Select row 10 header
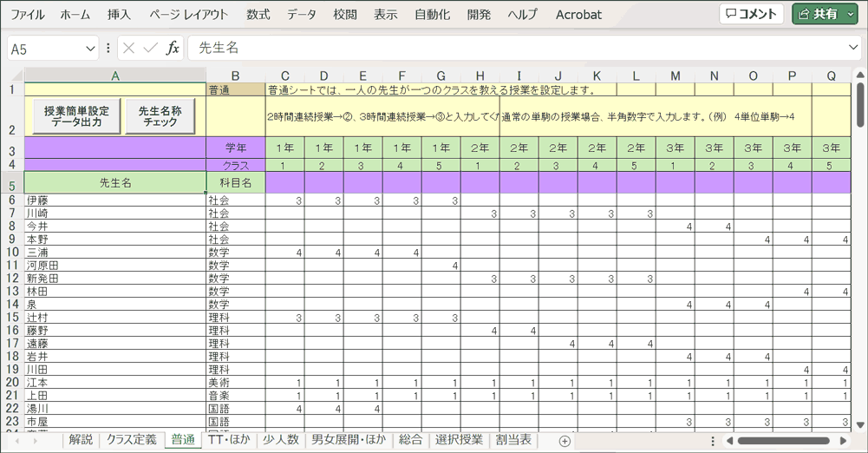This screenshot has width=868, height=453. (x=12, y=253)
